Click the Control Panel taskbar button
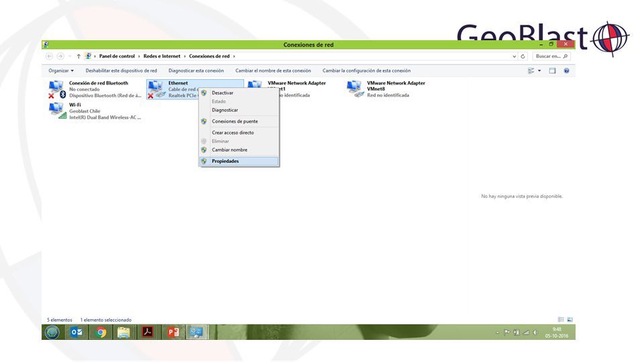This screenshot has height=362, width=644. click(197, 332)
